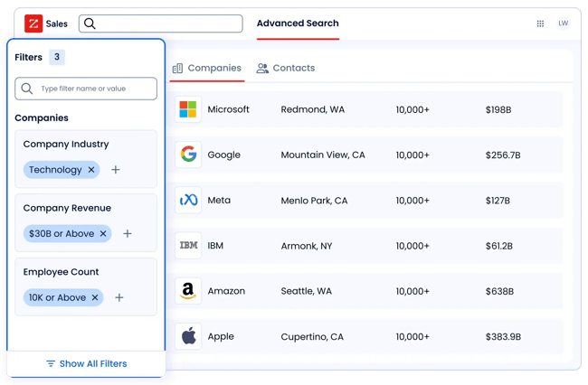Screen dimensions: 588x385
Task: Remove the 10K or Above employee filter
Action: click(94, 298)
